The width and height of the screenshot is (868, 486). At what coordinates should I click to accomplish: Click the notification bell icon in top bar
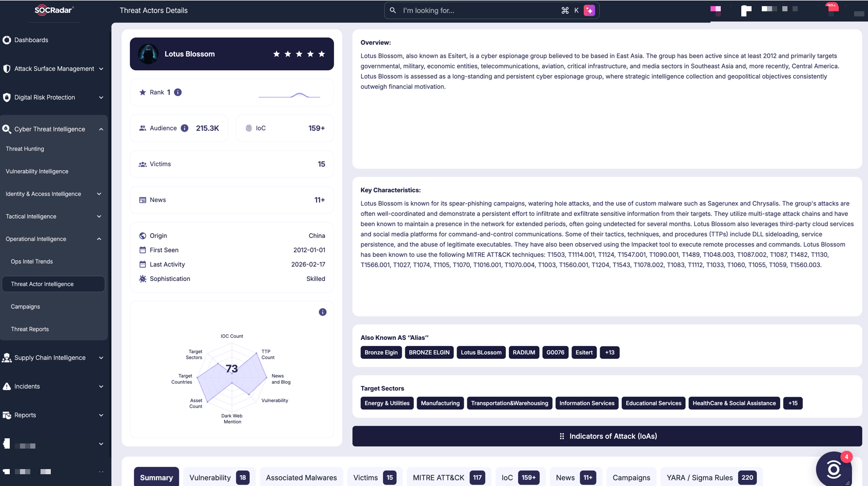tap(832, 9)
